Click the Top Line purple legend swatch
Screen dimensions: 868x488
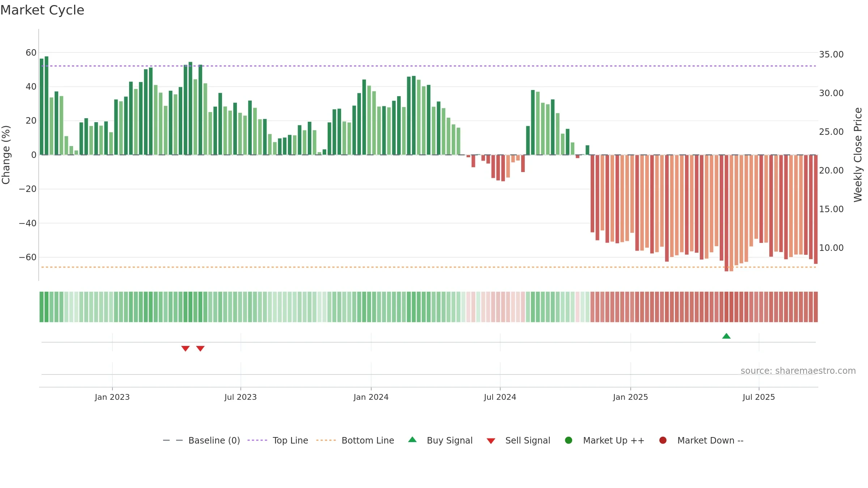click(x=257, y=440)
